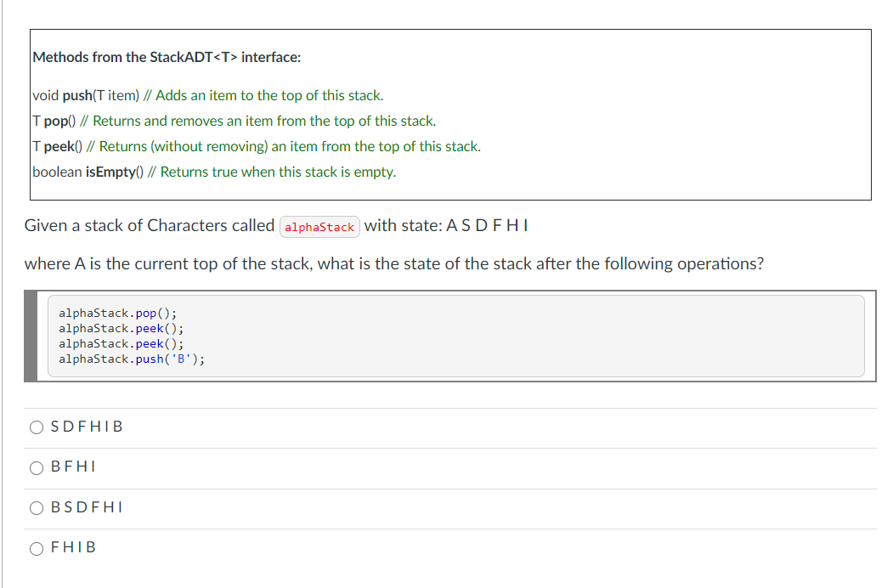
Task: Click the second alphaStack.peek() call
Action: coord(119,343)
